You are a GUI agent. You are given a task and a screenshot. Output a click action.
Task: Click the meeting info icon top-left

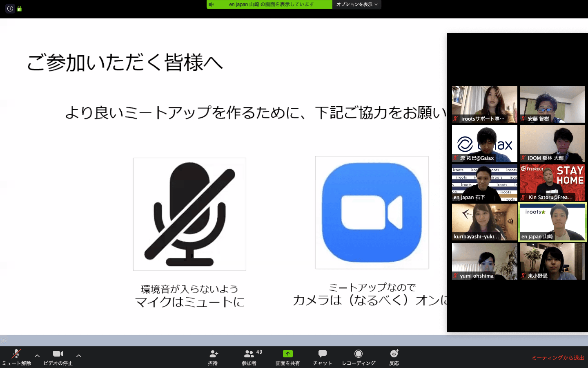click(10, 9)
